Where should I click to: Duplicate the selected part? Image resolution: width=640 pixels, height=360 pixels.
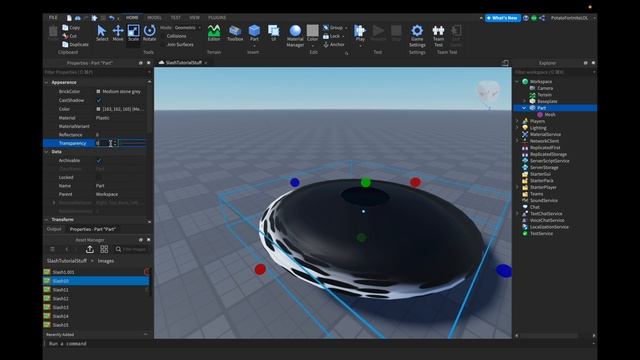click(76, 44)
